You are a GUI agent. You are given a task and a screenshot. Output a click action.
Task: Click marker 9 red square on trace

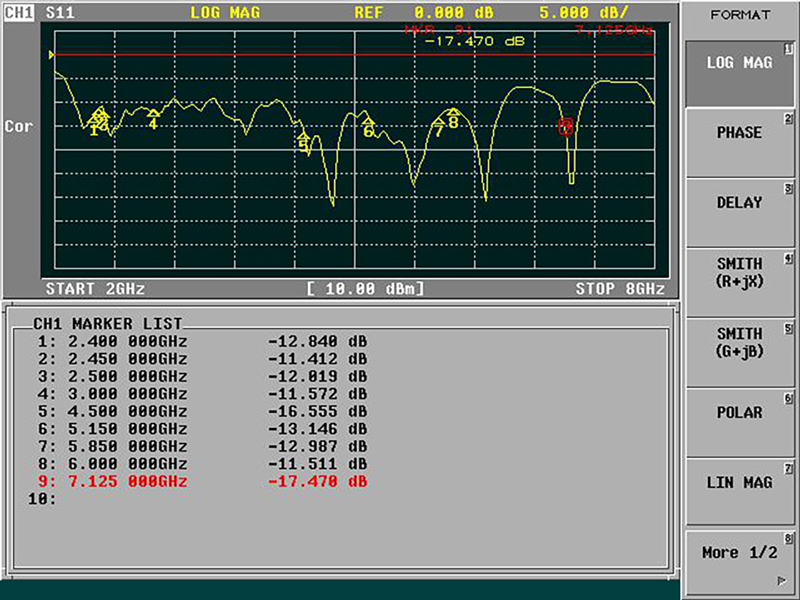(x=566, y=126)
